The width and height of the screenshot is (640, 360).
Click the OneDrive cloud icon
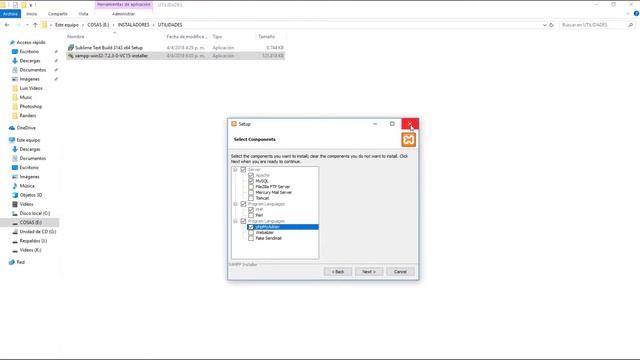point(12,128)
